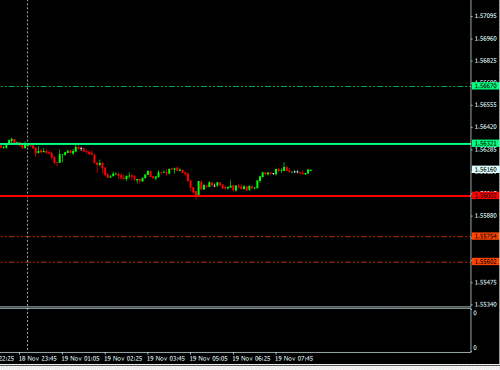
Task: Click the green 1.56670 price label
Action: point(485,86)
